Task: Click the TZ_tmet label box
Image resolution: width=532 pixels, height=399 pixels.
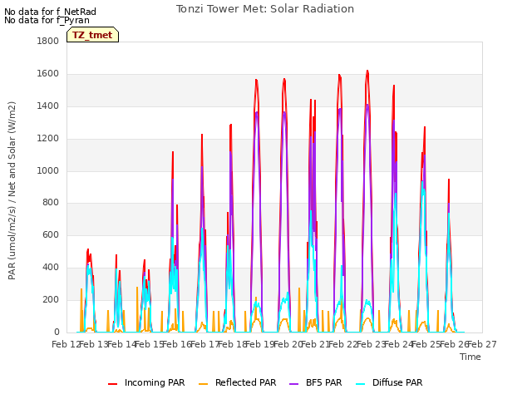Action: [x=92, y=35]
